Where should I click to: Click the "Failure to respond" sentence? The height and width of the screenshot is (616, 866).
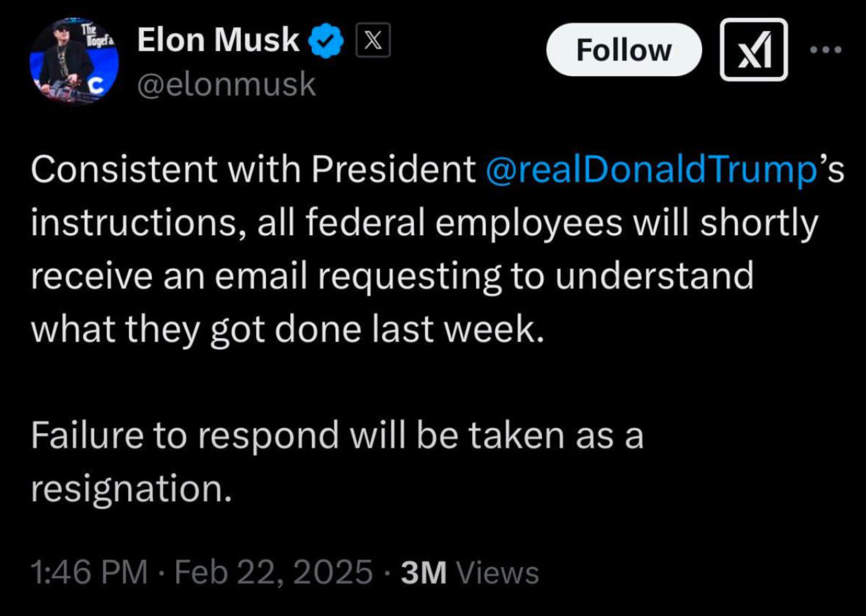(x=185, y=436)
